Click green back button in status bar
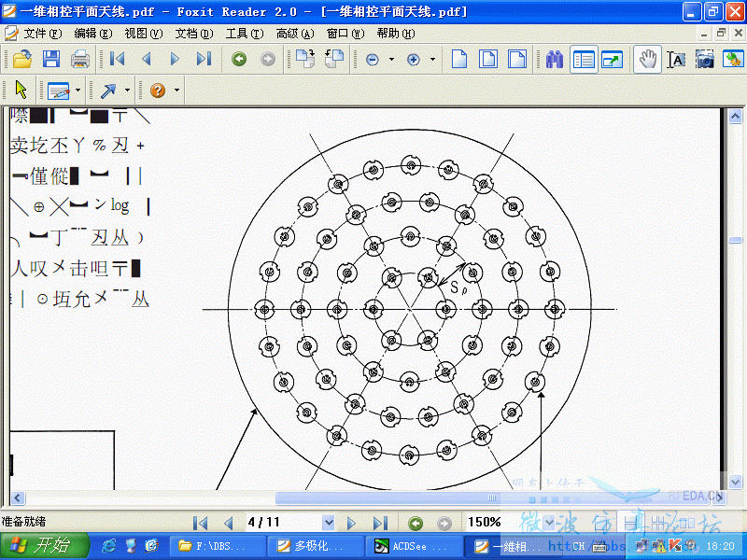 (x=416, y=524)
